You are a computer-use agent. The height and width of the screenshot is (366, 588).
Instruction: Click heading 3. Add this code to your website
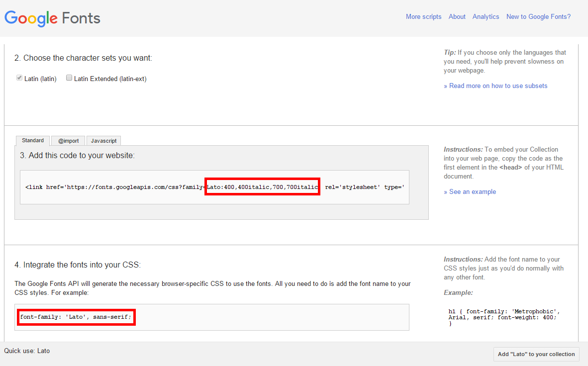click(x=77, y=155)
